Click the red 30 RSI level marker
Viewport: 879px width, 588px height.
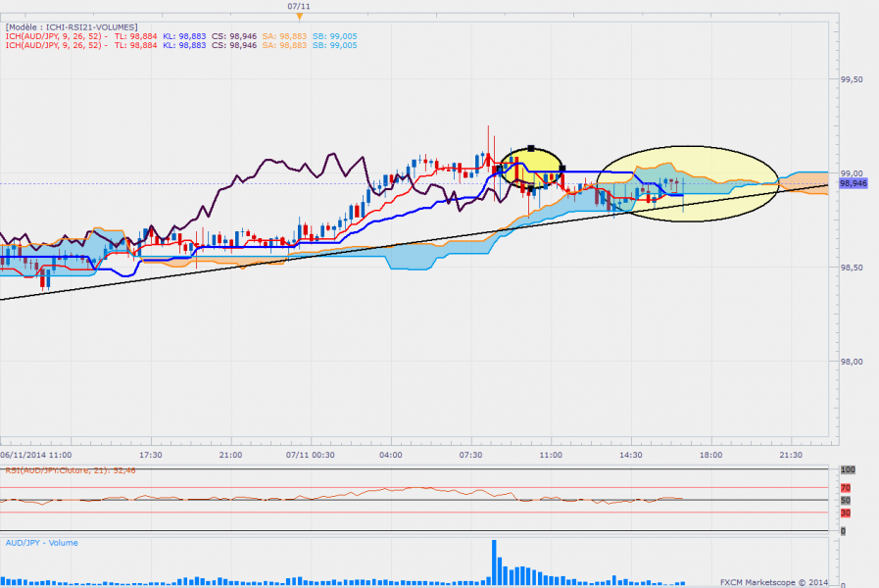(x=845, y=513)
